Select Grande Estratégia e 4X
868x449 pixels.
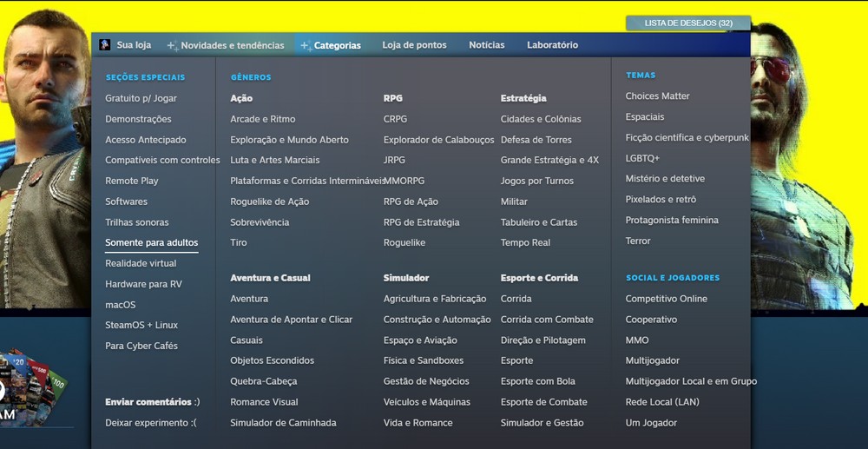(x=549, y=161)
